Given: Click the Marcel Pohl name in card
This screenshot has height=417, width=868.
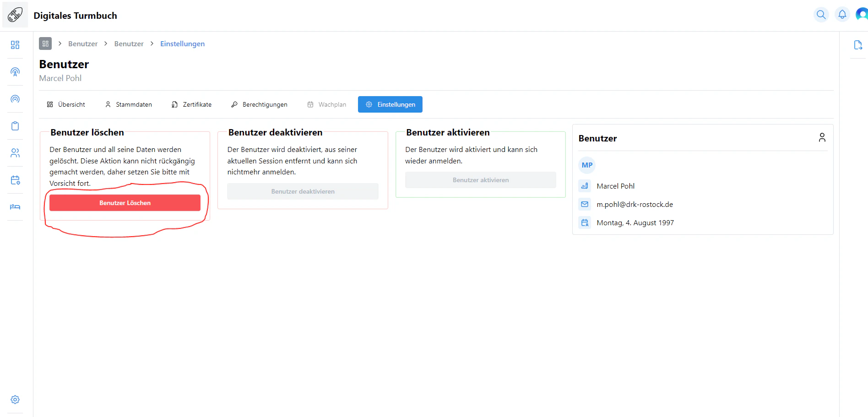Looking at the screenshot, I should pyautogui.click(x=615, y=186).
